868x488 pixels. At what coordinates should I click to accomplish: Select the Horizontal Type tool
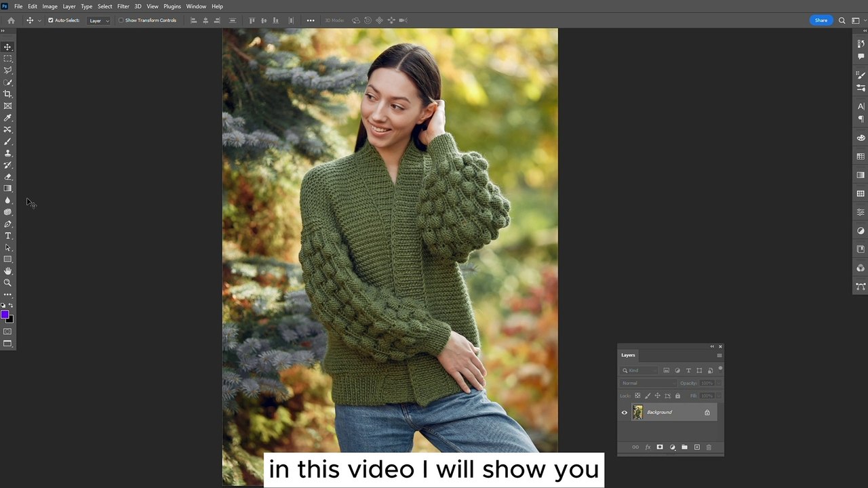click(7, 236)
